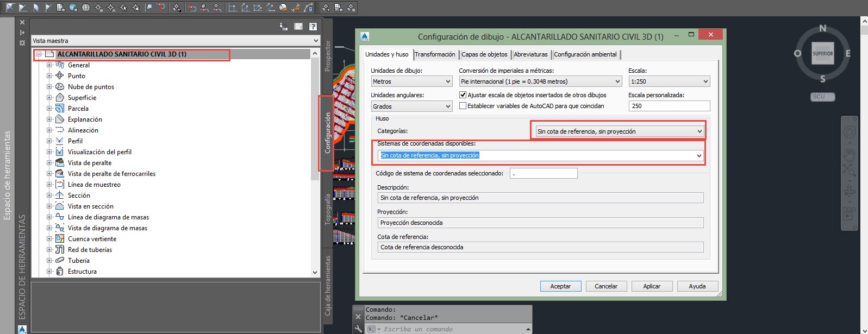Select the 'Línea de muestreo' tree item
This screenshot has height=334, width=868.
coord(94,185)
